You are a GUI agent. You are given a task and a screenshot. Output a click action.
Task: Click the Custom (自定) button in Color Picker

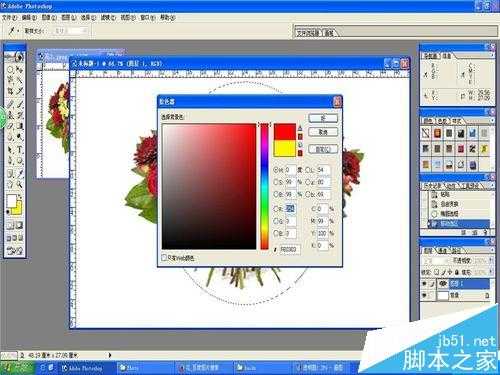click(x=323, y=149)
